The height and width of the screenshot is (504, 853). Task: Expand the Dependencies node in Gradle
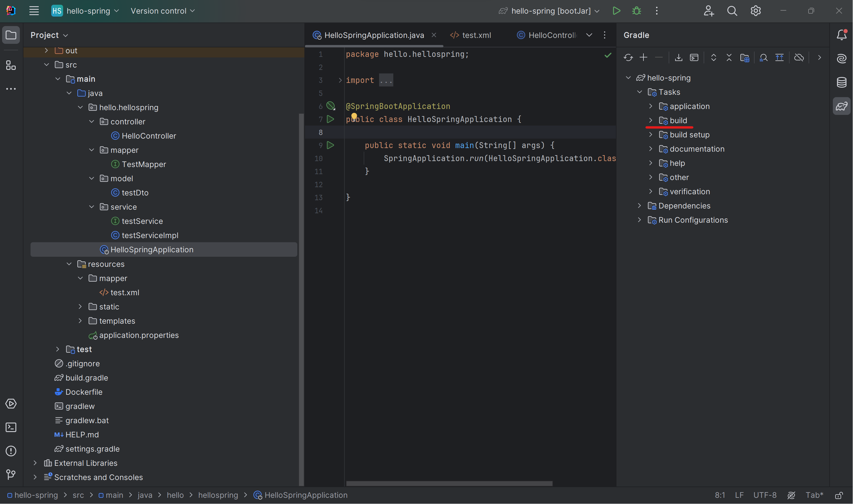coord(639,206)
